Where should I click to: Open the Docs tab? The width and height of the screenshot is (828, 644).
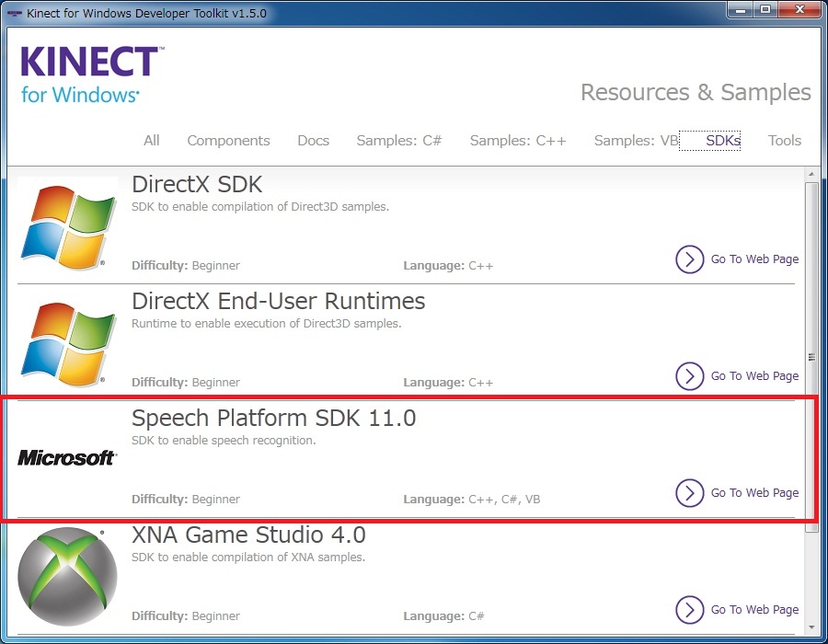pyautogui.click(x=313, y=141)
